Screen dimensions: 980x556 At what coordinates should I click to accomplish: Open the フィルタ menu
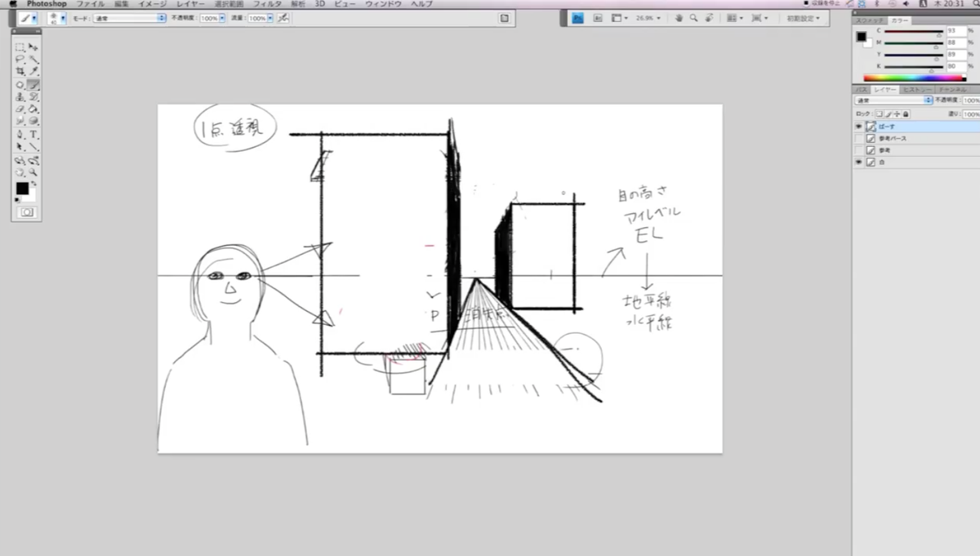click(x=267, y=4)
